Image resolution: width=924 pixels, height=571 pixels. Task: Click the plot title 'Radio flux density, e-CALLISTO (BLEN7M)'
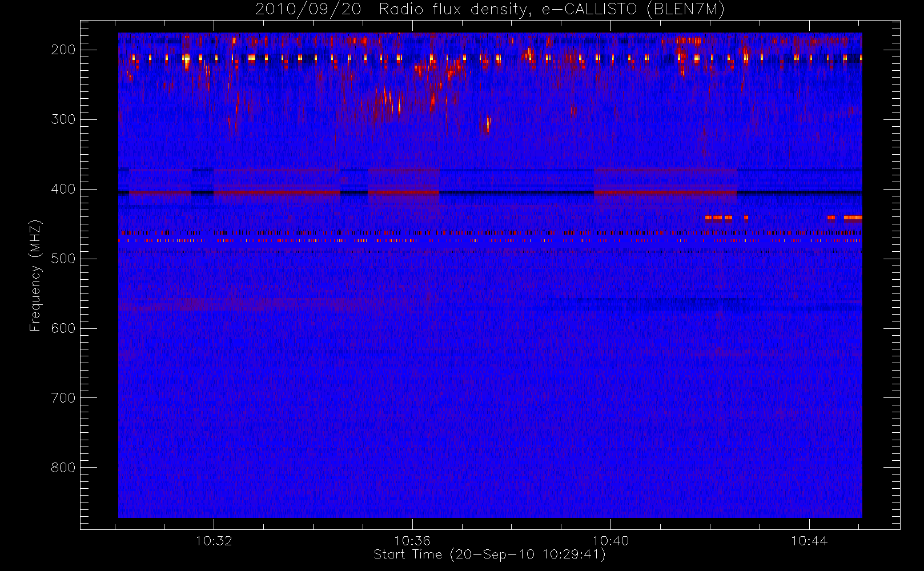pyautogui.click(x=552, y=10)
